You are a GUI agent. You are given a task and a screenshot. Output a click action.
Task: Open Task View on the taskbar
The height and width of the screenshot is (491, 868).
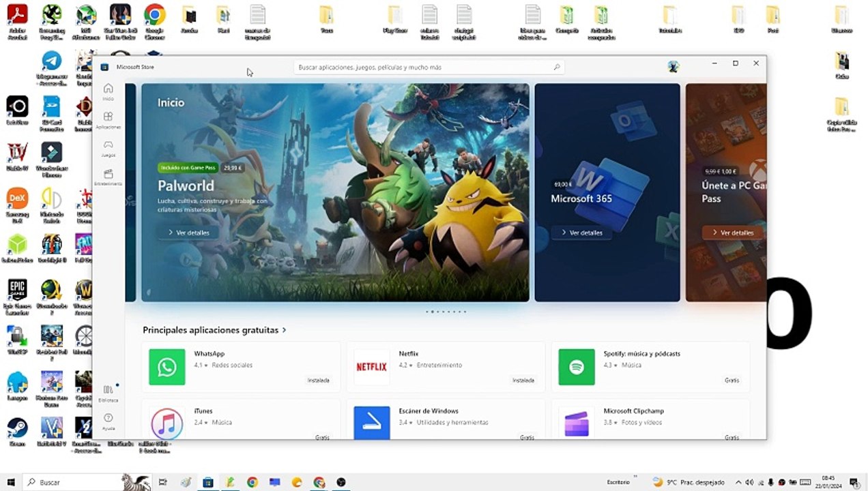(162, 482)
